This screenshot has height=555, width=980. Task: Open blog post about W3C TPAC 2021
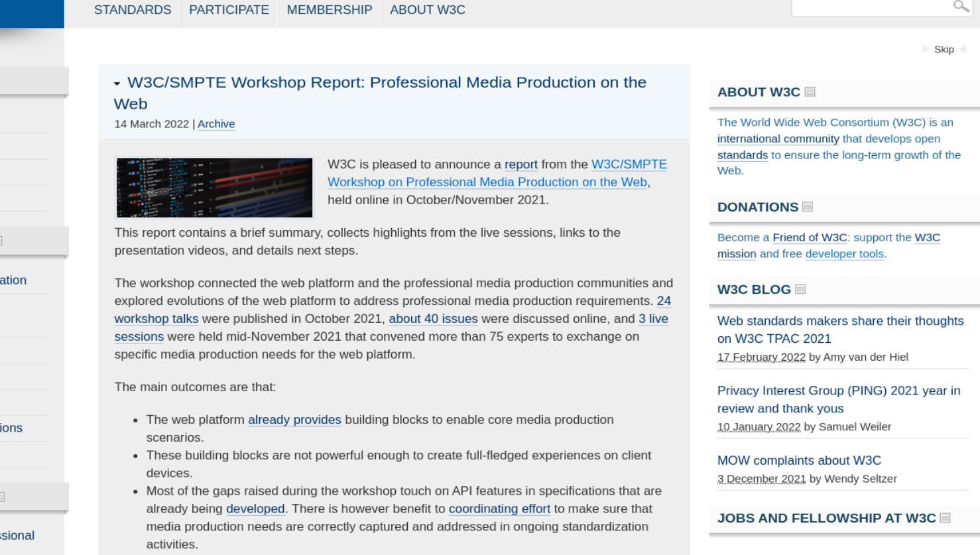point(840,330)
